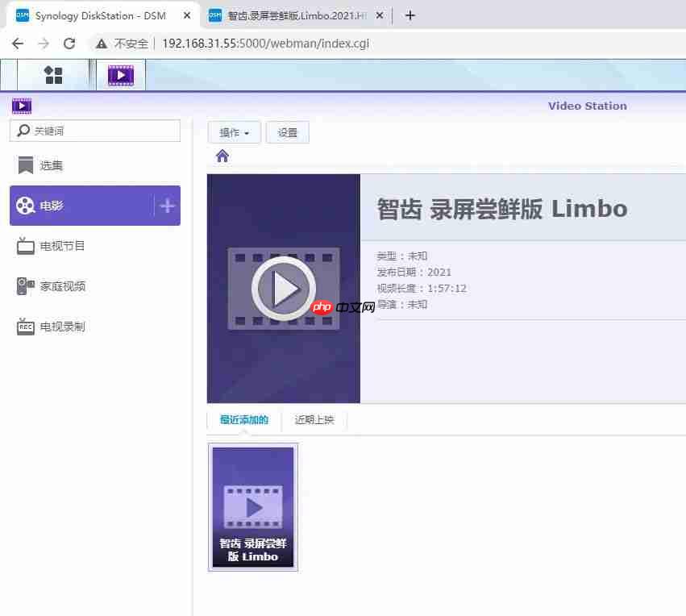
Task: Click the home breadcrumb icon above the movie banner
Action: (x=222, y=156)
